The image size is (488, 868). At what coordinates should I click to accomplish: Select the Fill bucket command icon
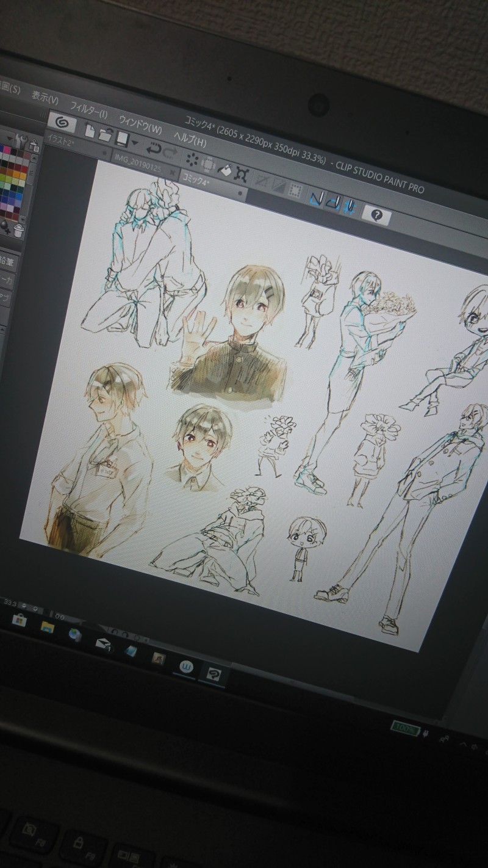[224, 170]
